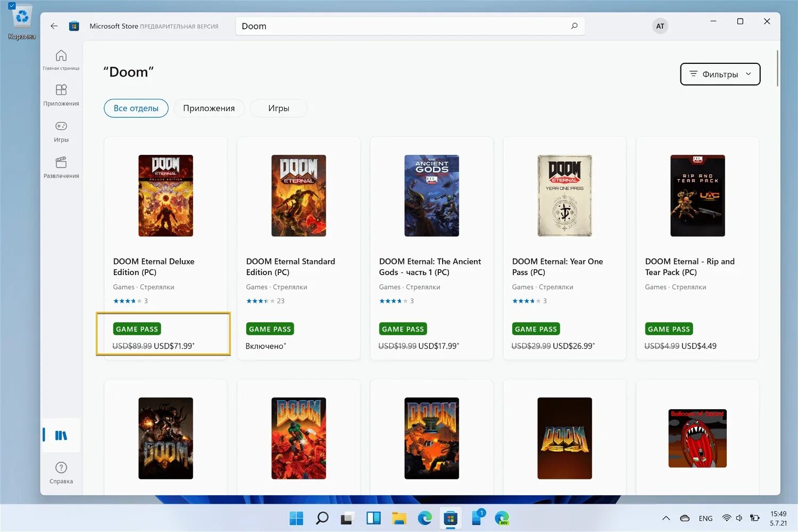
Task: Open DOOM Eternal Deluxe Edition (PC) title
Action: click(154, 267)
